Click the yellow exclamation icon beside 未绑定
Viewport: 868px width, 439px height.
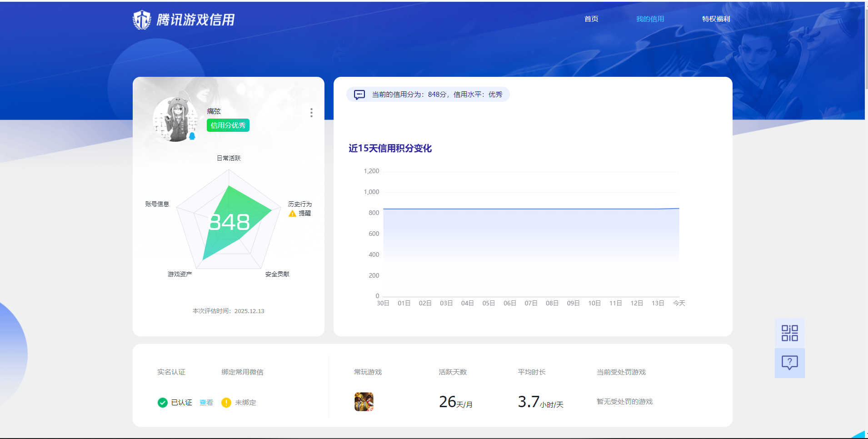pyautogui.click(x=226, y=403)
